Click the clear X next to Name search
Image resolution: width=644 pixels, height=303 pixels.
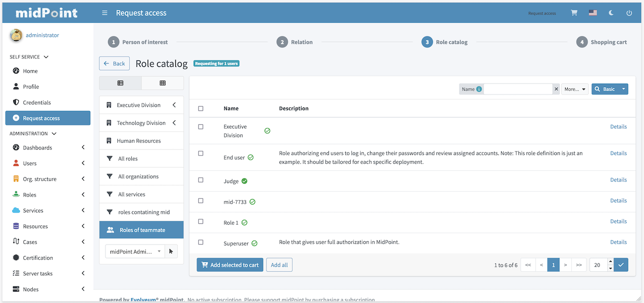[556, 89]
